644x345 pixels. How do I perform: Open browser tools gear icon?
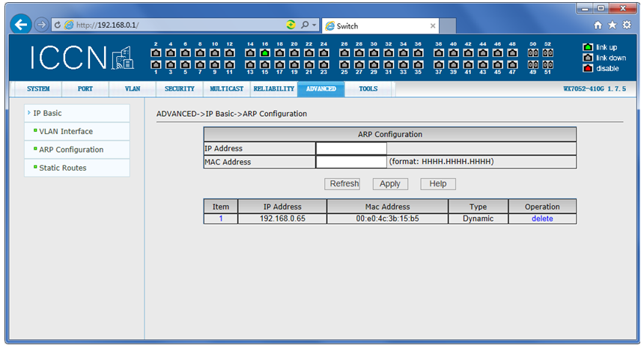tap(627, 25)
